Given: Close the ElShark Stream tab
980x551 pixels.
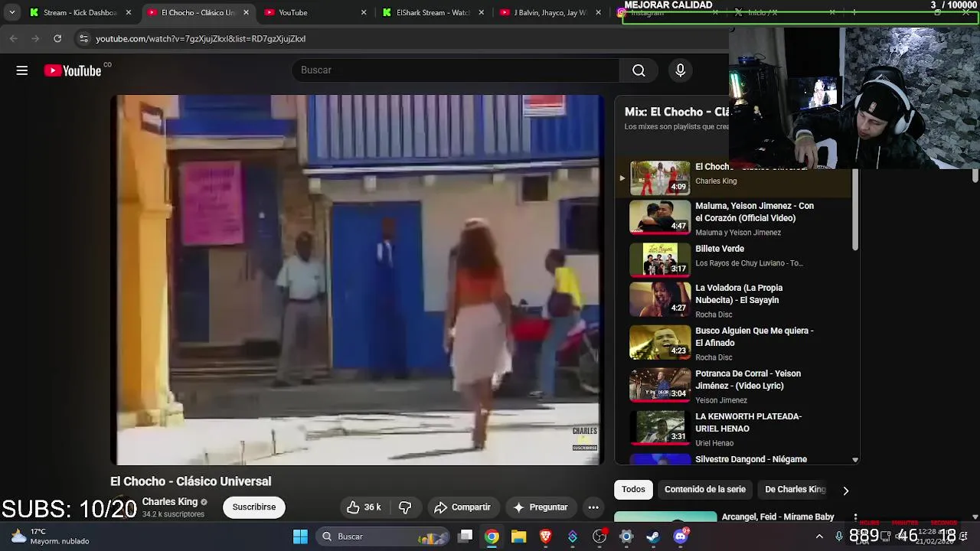Looking at the screenshot, I should click(x=481, y=12).
